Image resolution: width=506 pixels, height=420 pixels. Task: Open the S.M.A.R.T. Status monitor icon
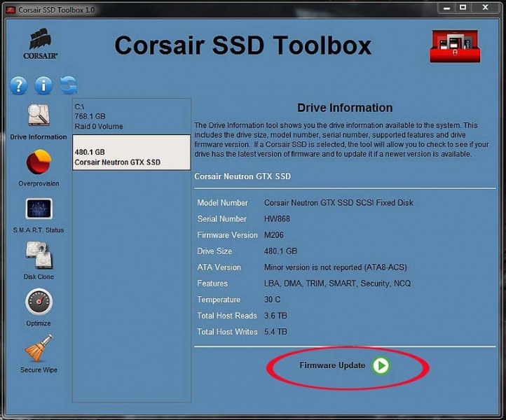point(39,209)
